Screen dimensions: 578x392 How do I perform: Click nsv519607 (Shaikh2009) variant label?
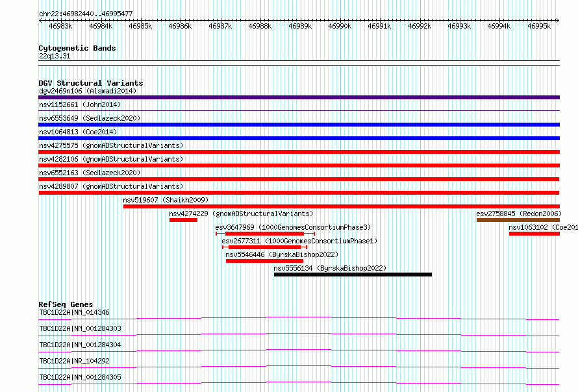[x=166, y=200]
